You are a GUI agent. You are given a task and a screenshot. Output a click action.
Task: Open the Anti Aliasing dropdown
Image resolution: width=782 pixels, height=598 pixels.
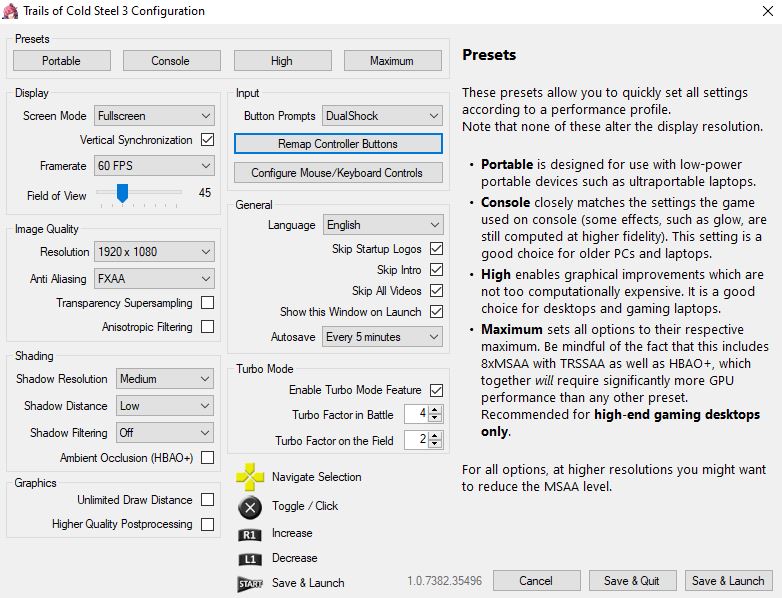pyautogui.click(x=155, y=279)
